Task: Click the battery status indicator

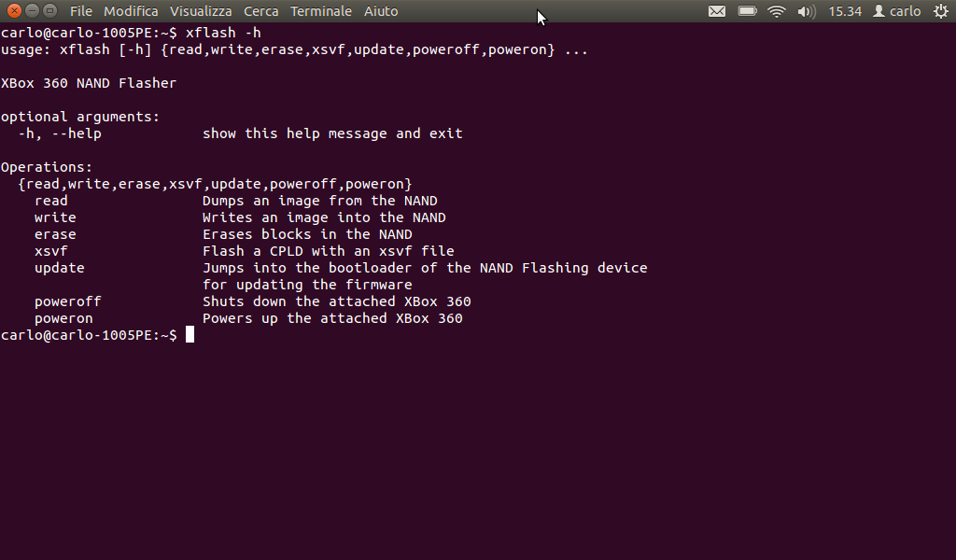Action: (x=747, y=11)
